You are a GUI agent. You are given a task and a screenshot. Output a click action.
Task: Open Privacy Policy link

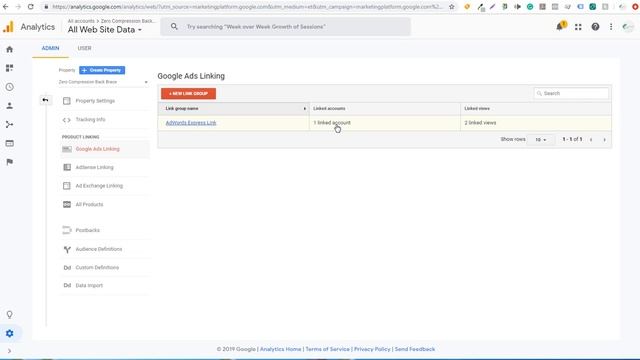point(372,349)
